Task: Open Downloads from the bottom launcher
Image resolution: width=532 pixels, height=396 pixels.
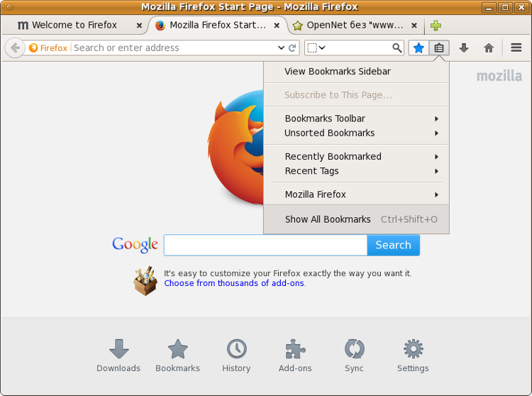Action: click(118, 356)
